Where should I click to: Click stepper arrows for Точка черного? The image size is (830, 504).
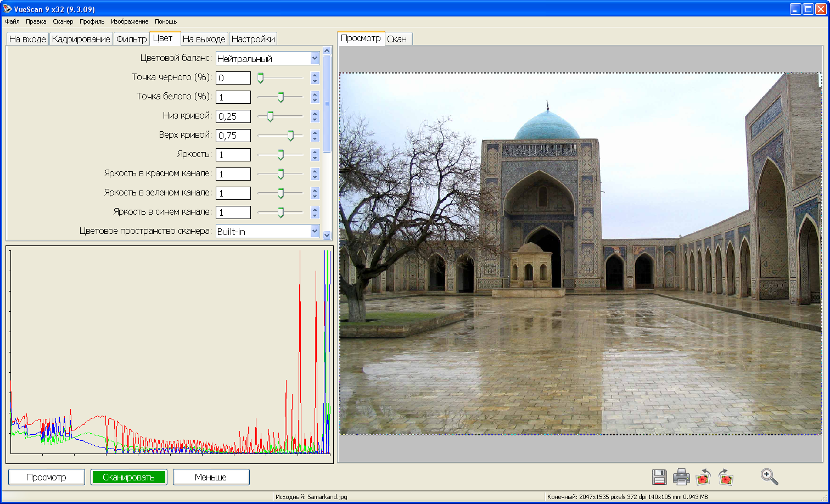[x=315, y=78]
